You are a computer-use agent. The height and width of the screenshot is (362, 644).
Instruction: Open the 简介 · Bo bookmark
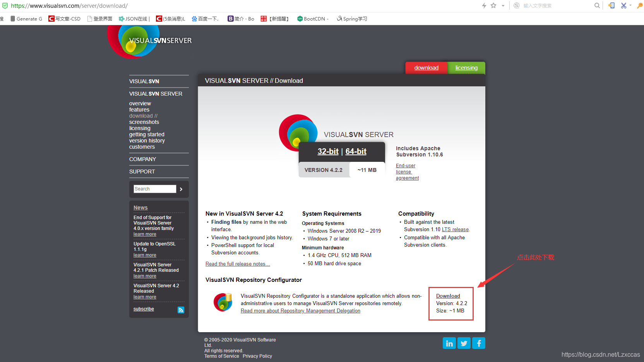click(x=241, y=19)
